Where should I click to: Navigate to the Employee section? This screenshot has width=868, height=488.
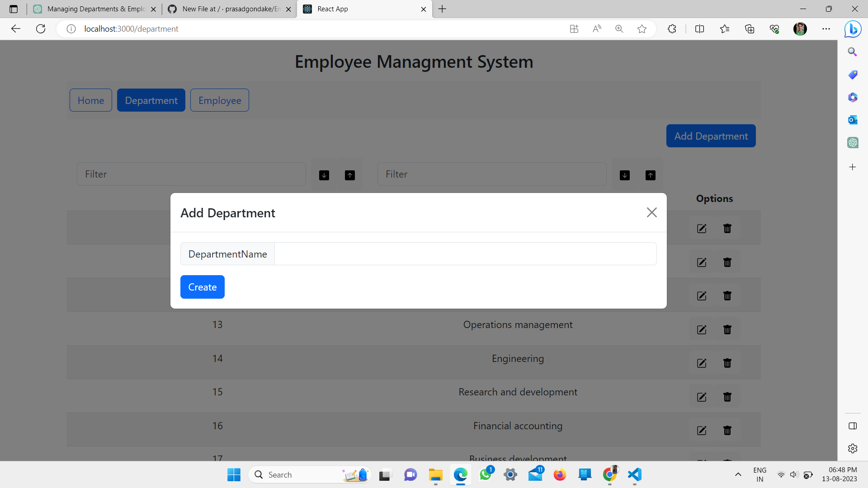click(219, 100)
